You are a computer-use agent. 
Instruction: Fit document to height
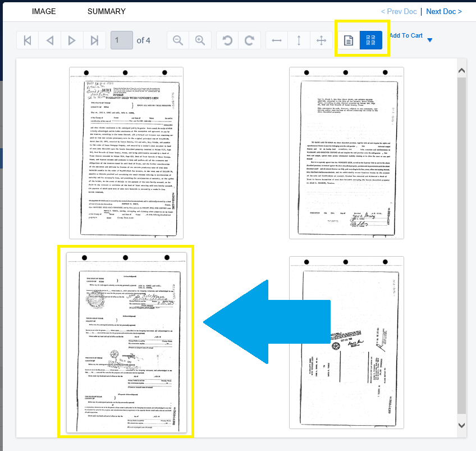(x=299, y=40)
